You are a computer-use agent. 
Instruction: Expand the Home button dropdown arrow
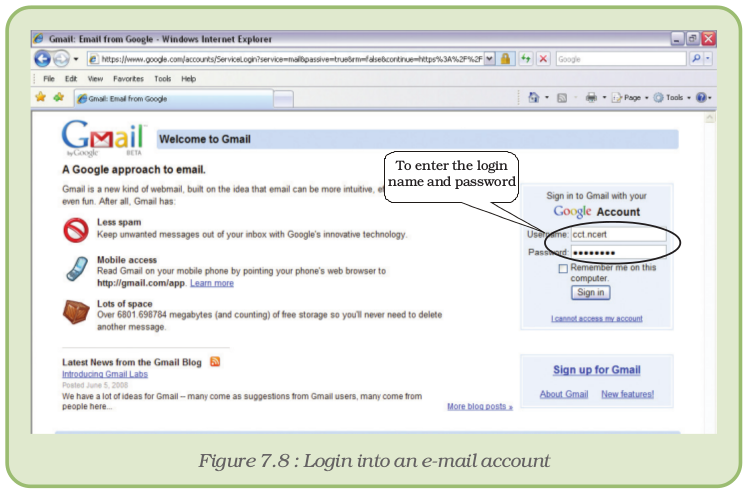pyautogui.click(x=547, y=97)
